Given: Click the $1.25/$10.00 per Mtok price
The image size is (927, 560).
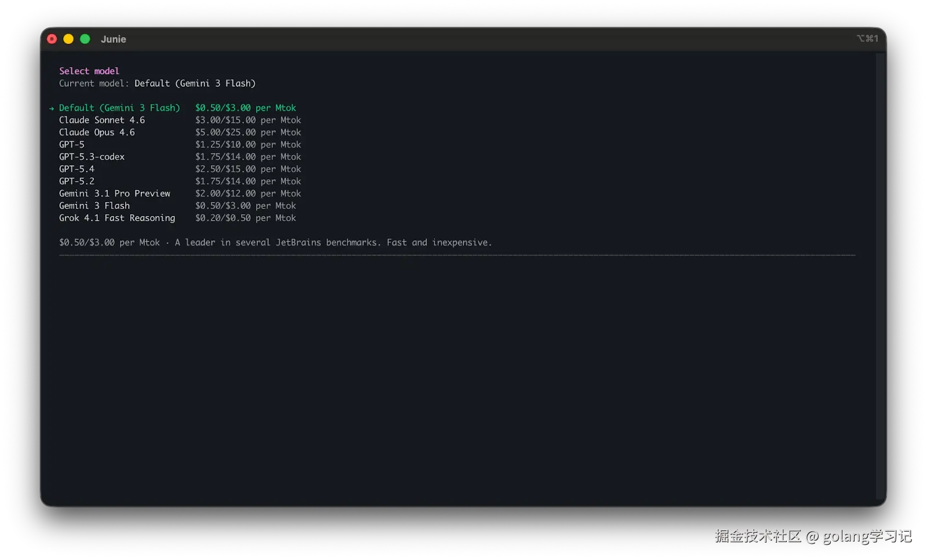Looking at the screenshot, I should pyautogui.click(x=248, y=144).
